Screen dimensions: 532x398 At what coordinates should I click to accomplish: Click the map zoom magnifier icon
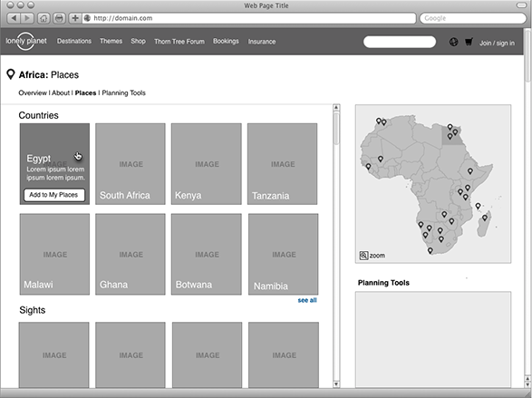(363, 256)
